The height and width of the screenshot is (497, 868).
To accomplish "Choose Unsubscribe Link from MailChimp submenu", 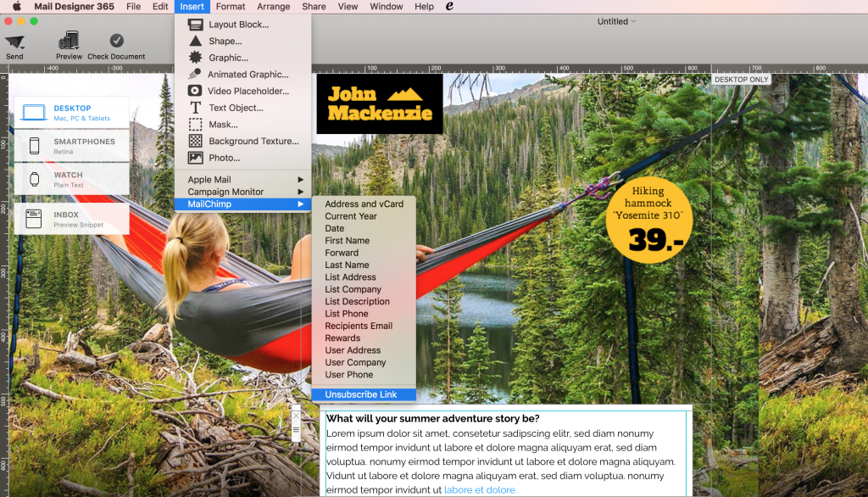I will pyautogui.click(x=364, y=394).
